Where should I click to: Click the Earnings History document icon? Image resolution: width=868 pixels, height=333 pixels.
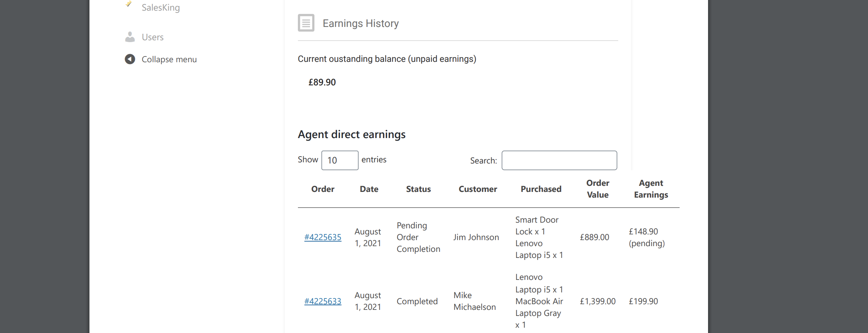[x=306, y=23]
